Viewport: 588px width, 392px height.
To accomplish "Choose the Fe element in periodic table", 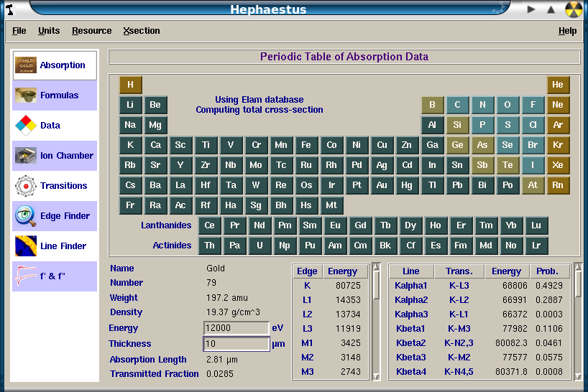I will (306, 145).
